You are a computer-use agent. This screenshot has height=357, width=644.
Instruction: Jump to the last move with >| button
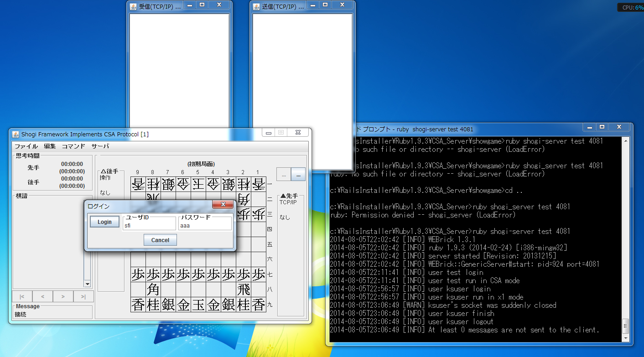click(83, 296)
